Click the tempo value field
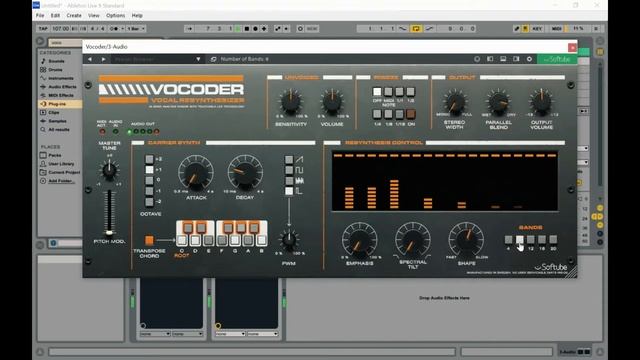The width and height of the screenshot is (640, 360). [60, 29]
